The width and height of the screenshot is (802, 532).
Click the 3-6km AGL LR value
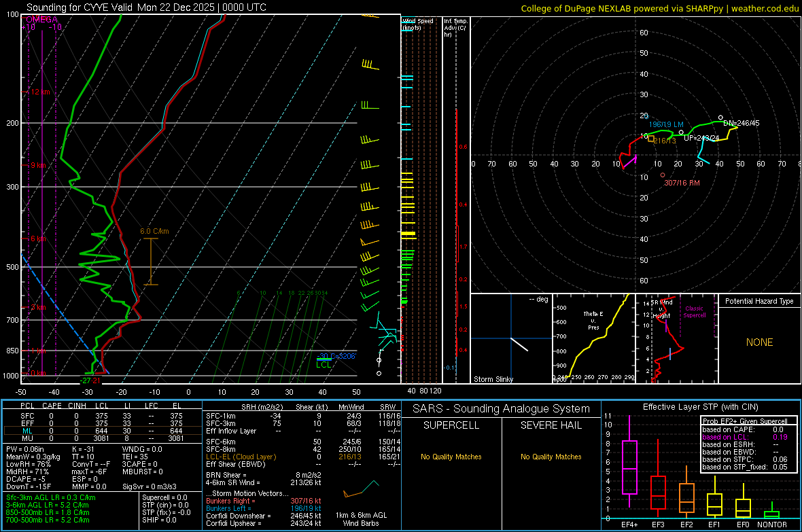pyautogui.click(x=48, y=505)
